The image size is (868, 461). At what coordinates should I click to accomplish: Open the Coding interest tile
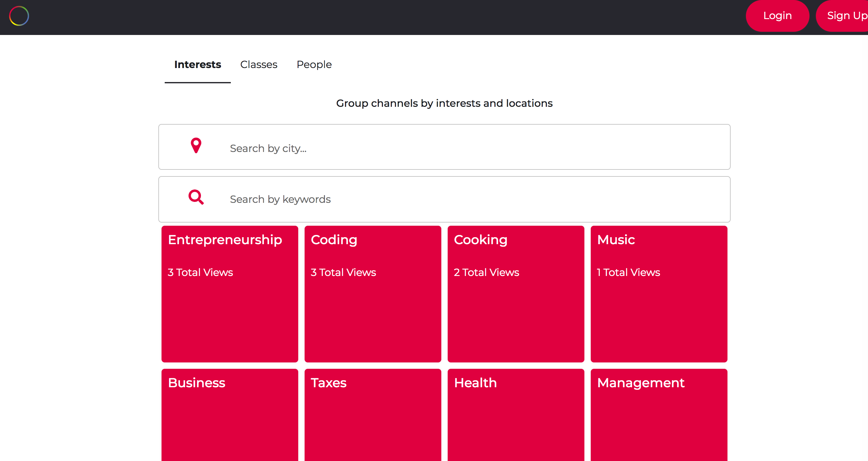pos(373,294)
